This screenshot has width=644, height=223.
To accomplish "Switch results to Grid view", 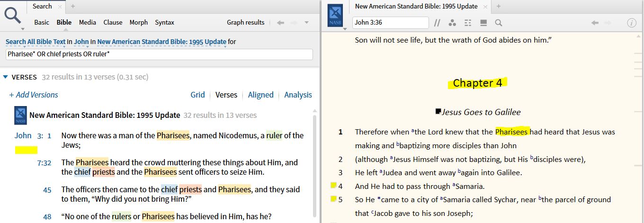I will pos(197,95).
